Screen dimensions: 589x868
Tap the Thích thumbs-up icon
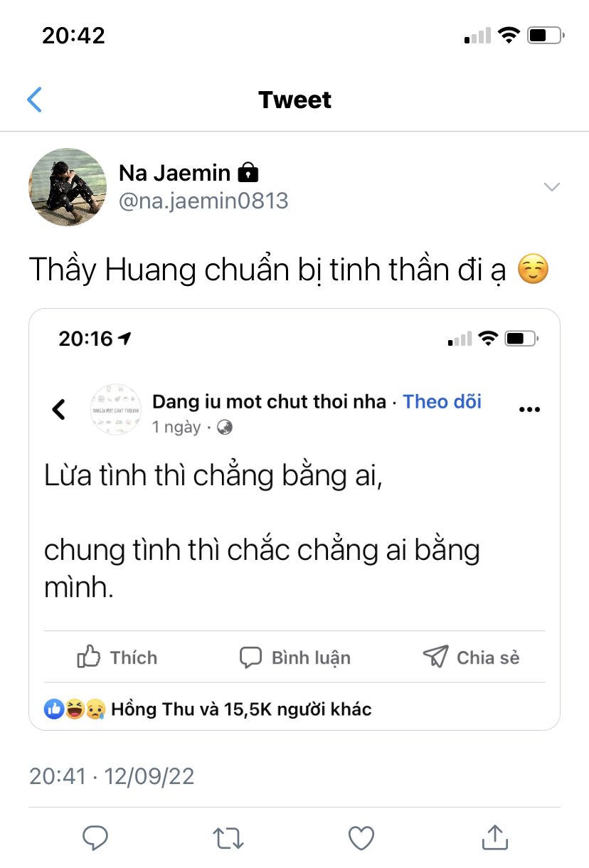pos(88,656)
